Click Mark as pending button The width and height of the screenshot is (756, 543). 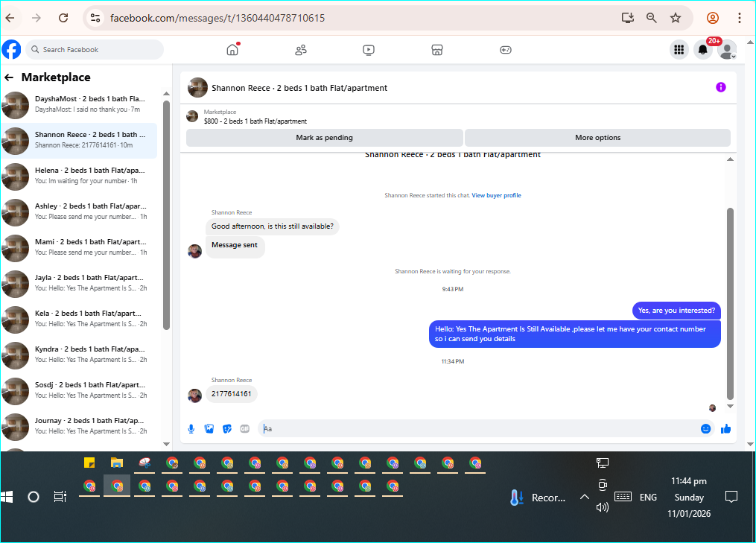pyautogui.click(x=325, y=138)
